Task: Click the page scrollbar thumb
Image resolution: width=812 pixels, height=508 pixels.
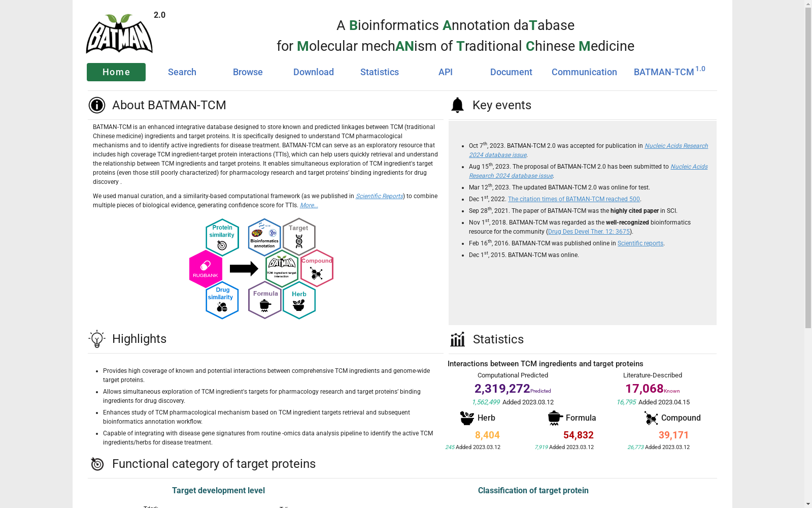Action: coord(808,168)
